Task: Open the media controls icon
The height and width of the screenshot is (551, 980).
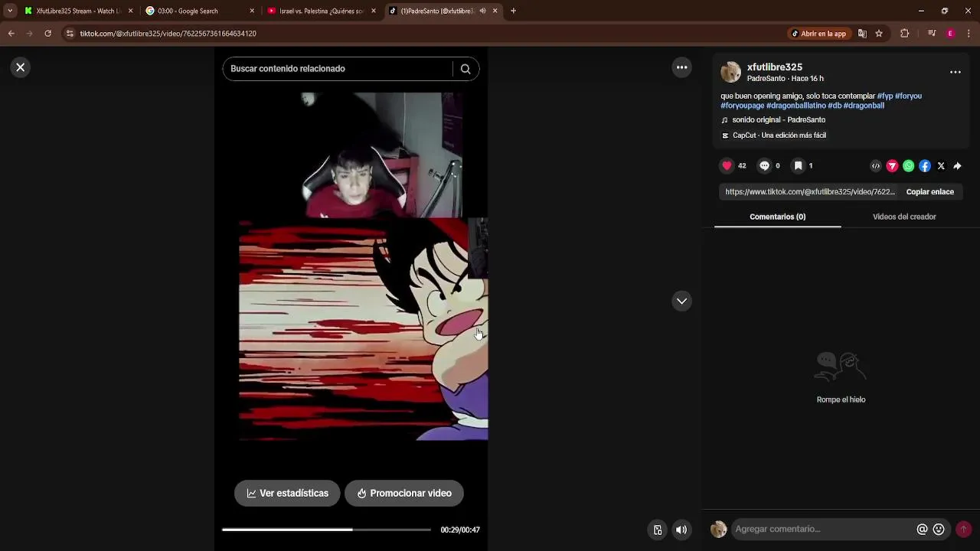Action: [932, 34]
